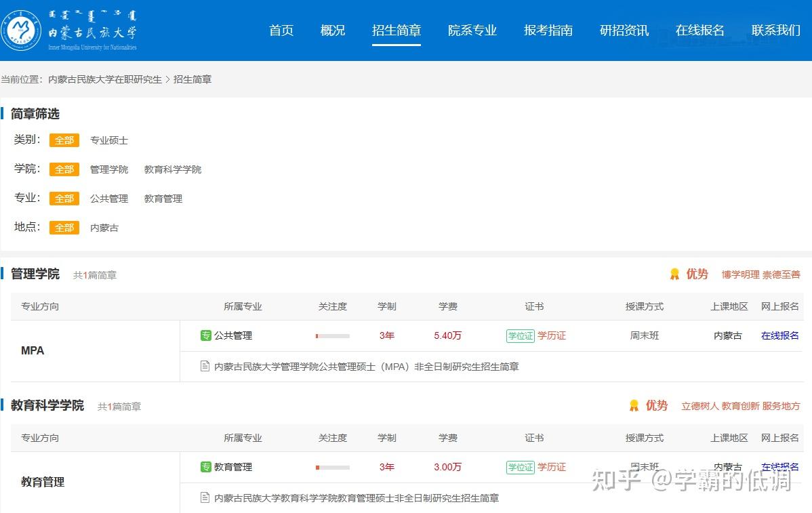The height and width of the screenshot is (513, 812).
Task: Select 全部 filter for 地点
Action: click(64, 227)
